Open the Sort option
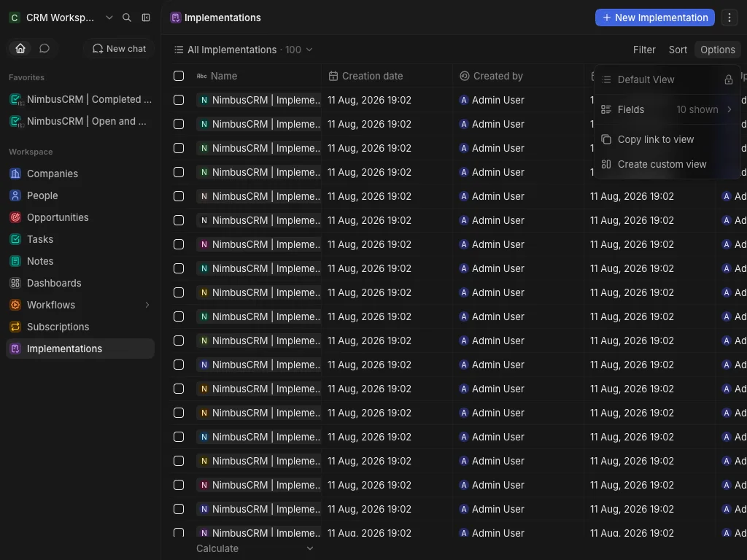Screen dimensions: 747x560 [678, 50]
